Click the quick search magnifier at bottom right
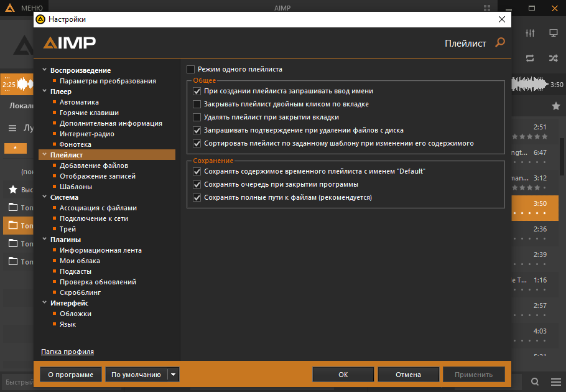This screenshot has width=566, height=392. click(535, 382)
